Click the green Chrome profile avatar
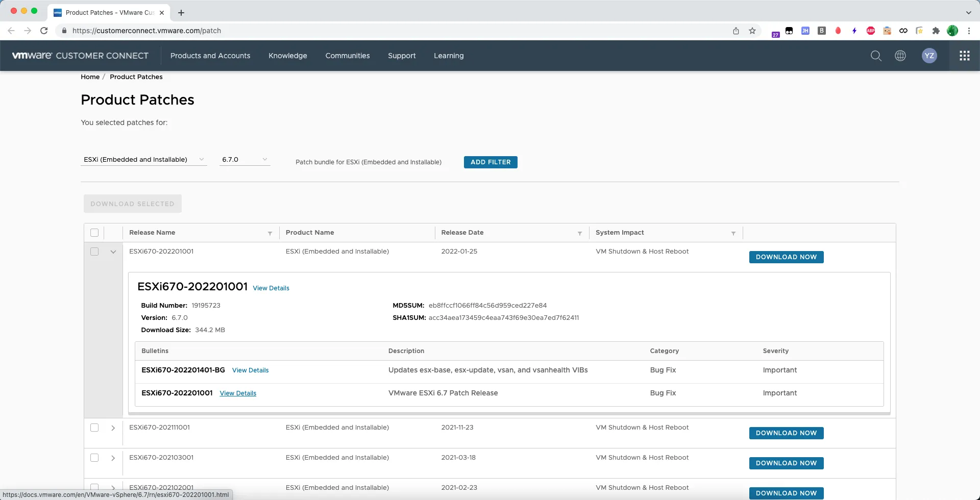The image size is (980, 500). pos(952,31)
